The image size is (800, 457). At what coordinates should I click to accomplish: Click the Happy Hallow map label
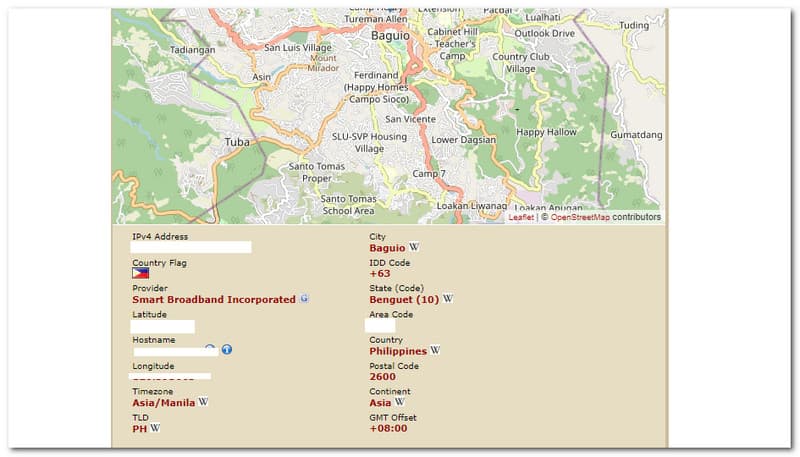pos(546,132)
